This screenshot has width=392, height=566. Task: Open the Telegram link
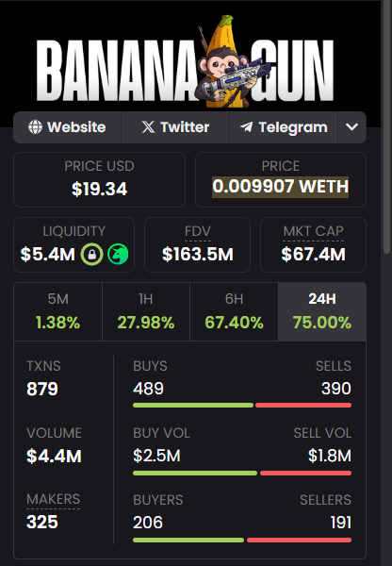pyautogui.click(x=284, y=127)
